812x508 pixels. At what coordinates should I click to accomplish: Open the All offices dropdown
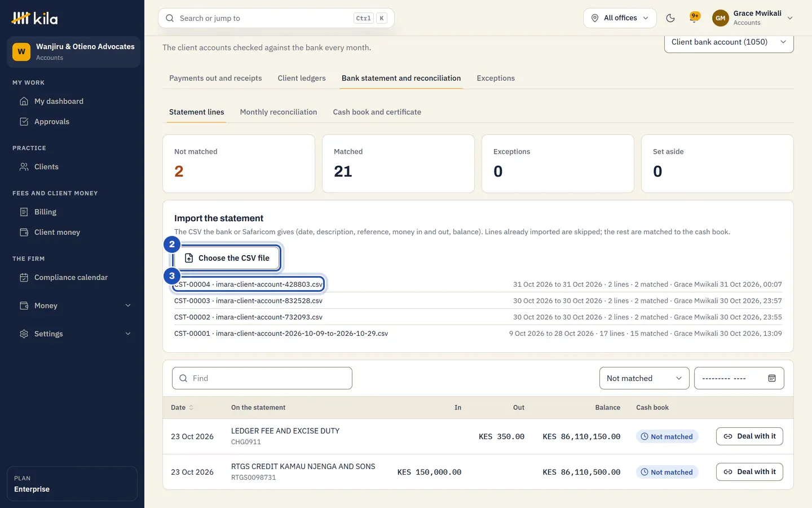(x=620, y=18)
